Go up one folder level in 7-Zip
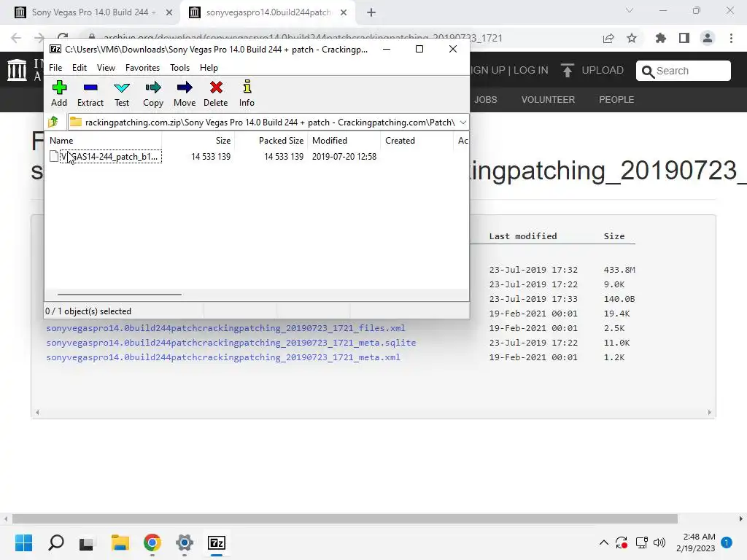Image resolution: width=747 pixels, height=560 pixels. click(x=53, y=122)
